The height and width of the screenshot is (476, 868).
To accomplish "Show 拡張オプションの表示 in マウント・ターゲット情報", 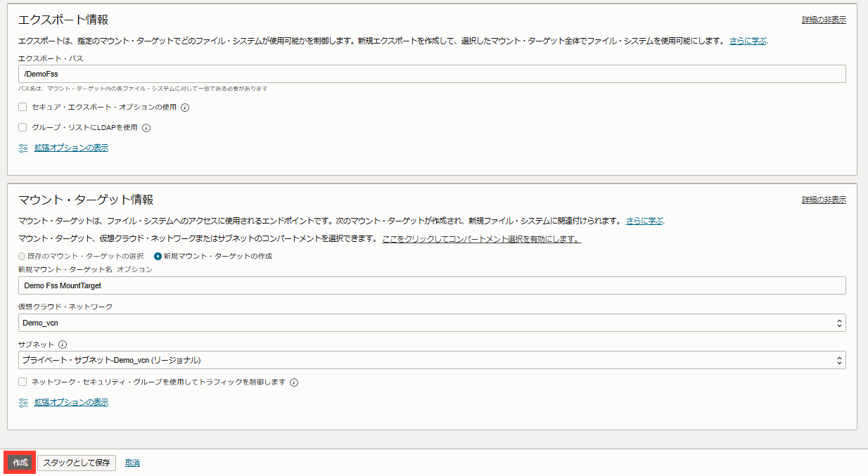I will pos(71,402).
